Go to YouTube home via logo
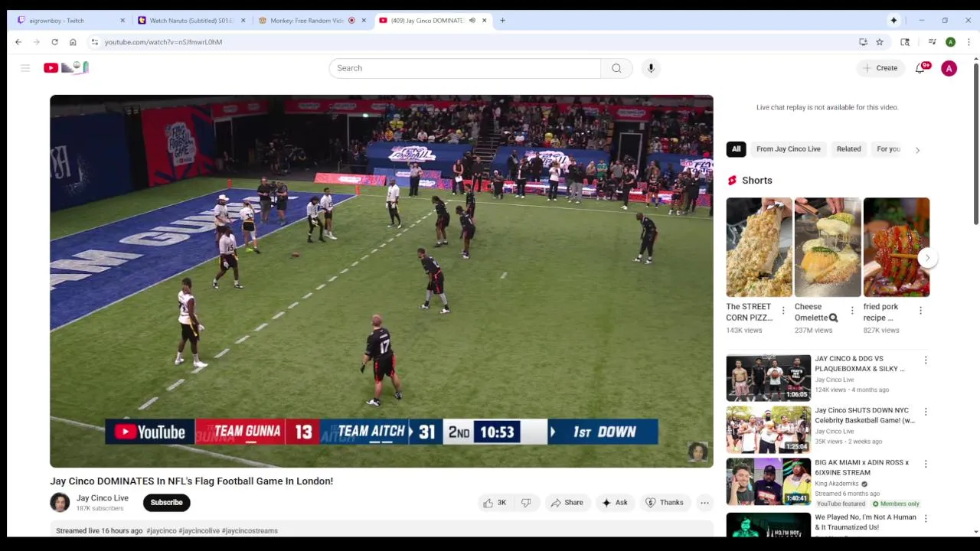This screenshot has height=551, width=980. tap(66, 68)
